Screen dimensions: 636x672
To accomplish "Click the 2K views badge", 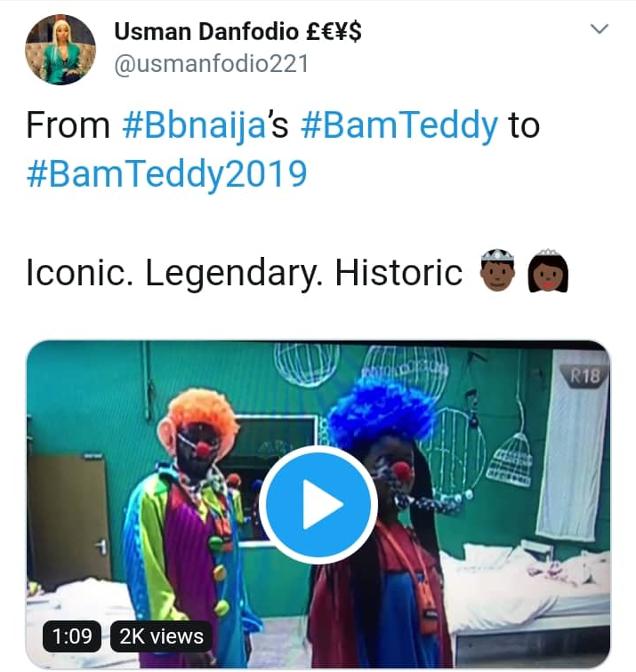I will click(x=161, y=636).
